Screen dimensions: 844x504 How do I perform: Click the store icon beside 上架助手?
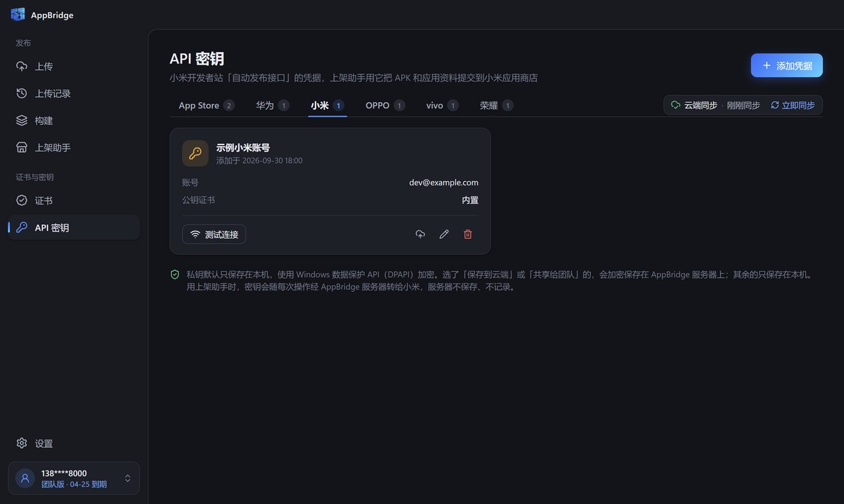click(x=22, y=148)
